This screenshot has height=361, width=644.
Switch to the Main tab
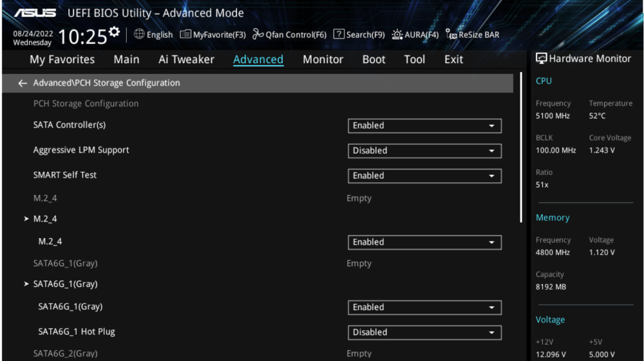[x=126, y=59]
